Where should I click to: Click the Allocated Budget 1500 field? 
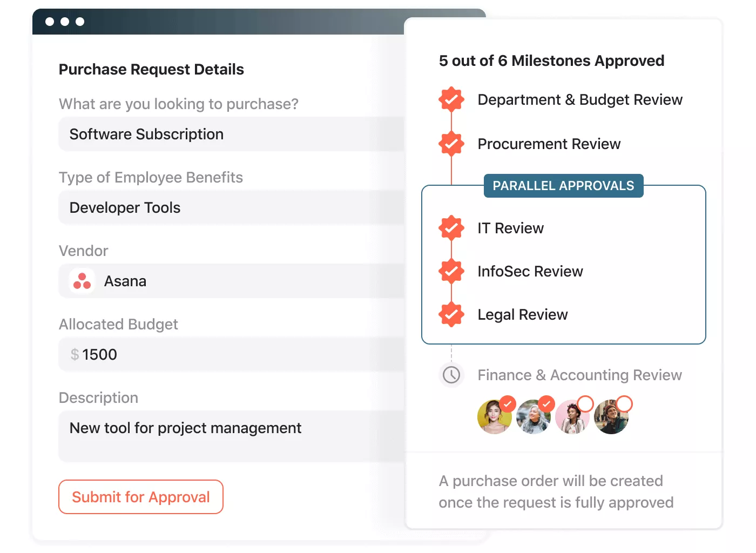(x=232, y=354)
